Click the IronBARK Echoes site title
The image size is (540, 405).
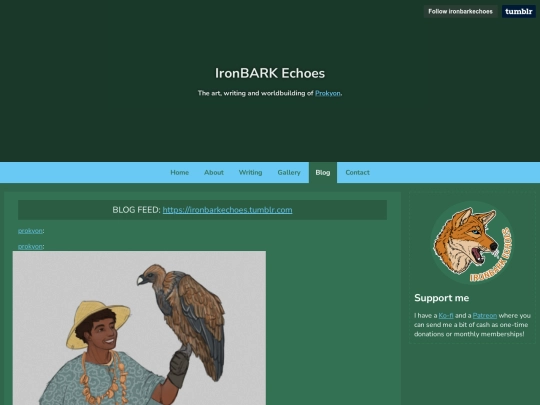[270, 73]
